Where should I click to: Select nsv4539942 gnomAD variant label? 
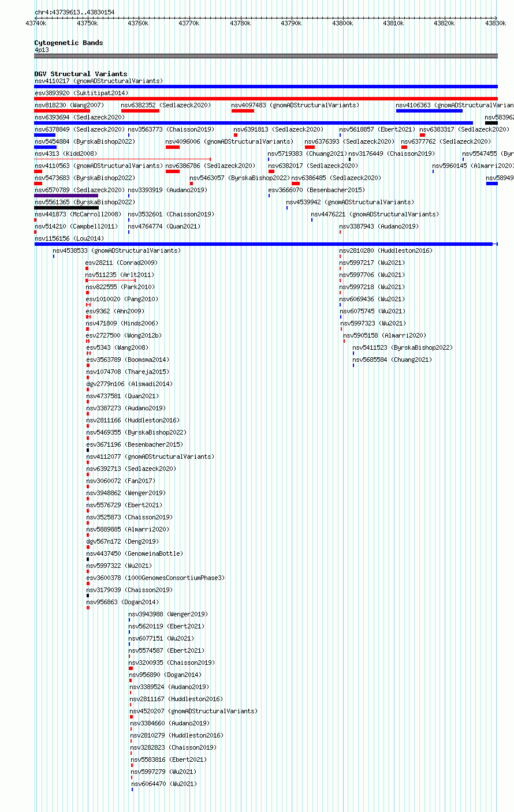click(350, 202)
